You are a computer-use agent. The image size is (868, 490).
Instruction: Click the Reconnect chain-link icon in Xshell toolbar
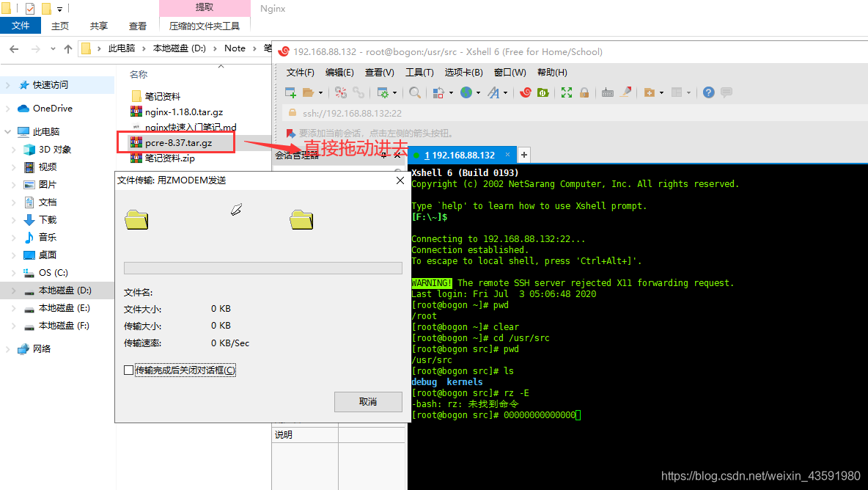coord(358,92)
